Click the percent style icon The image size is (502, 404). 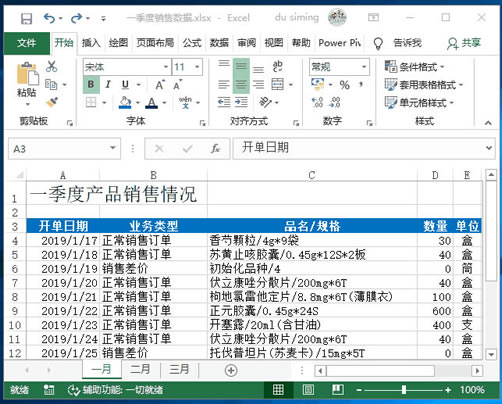(x=345, y=85)
